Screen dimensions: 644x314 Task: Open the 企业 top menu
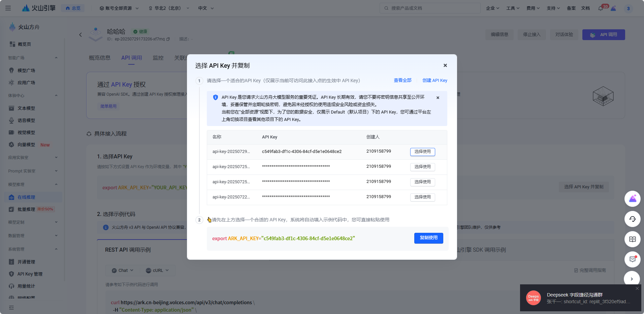pos(492,8)
